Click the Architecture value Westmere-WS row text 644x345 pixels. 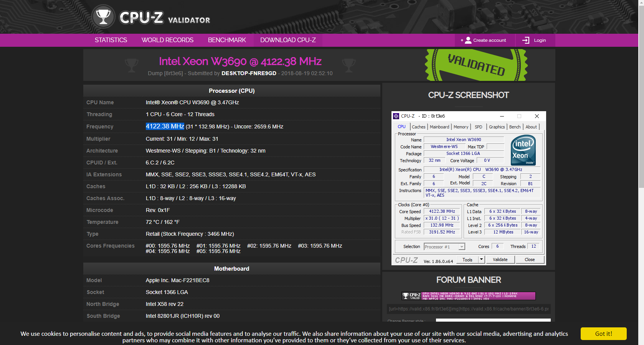206,151
